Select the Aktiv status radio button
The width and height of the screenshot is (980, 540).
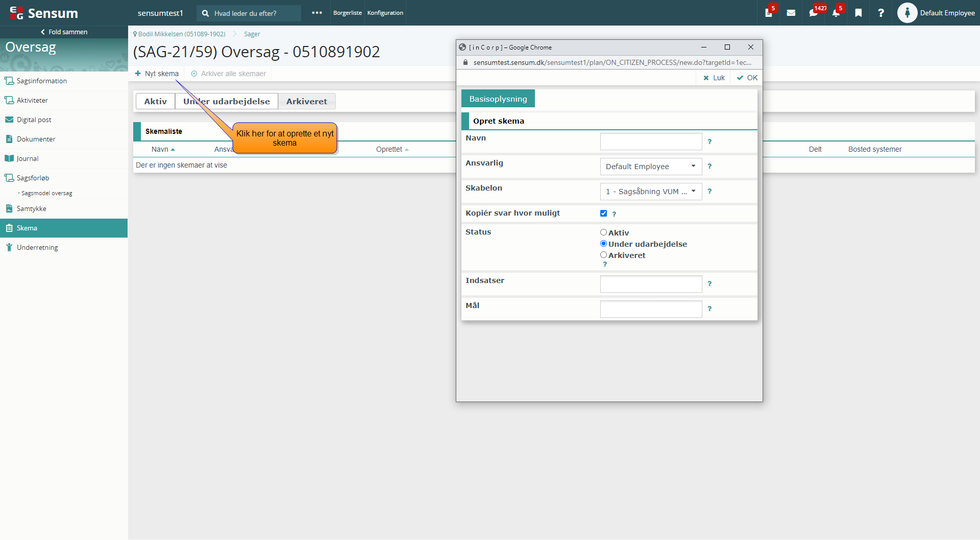coord(603,232)
